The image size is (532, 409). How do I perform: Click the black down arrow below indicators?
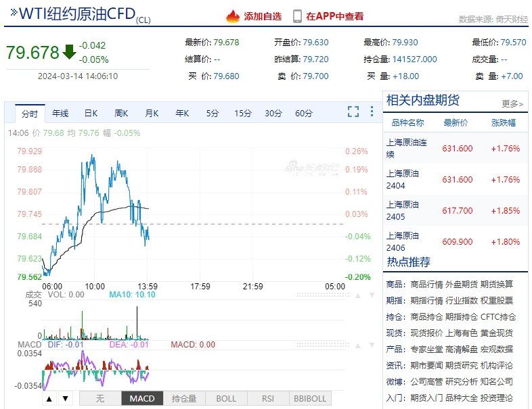coord(66,398)
